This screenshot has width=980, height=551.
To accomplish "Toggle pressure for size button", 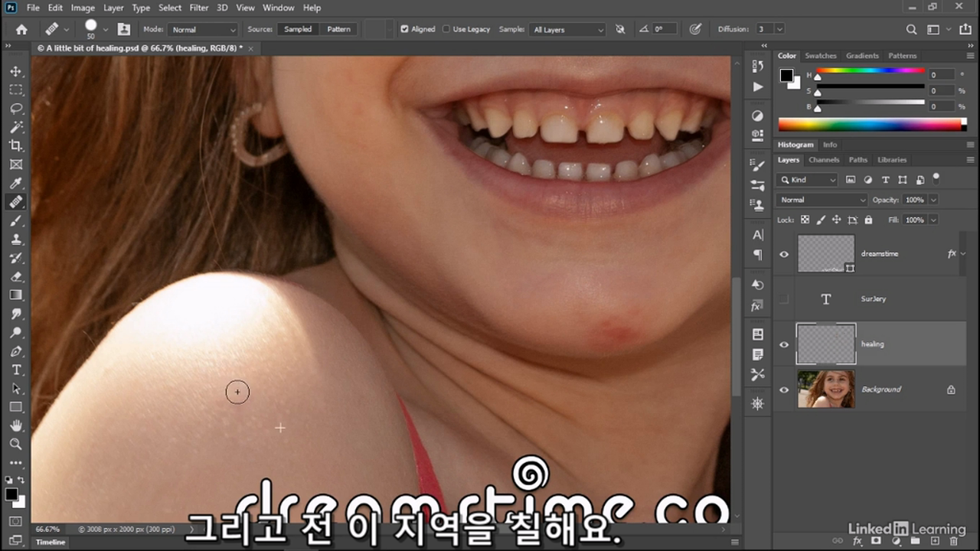I will (x=695, y=29).
